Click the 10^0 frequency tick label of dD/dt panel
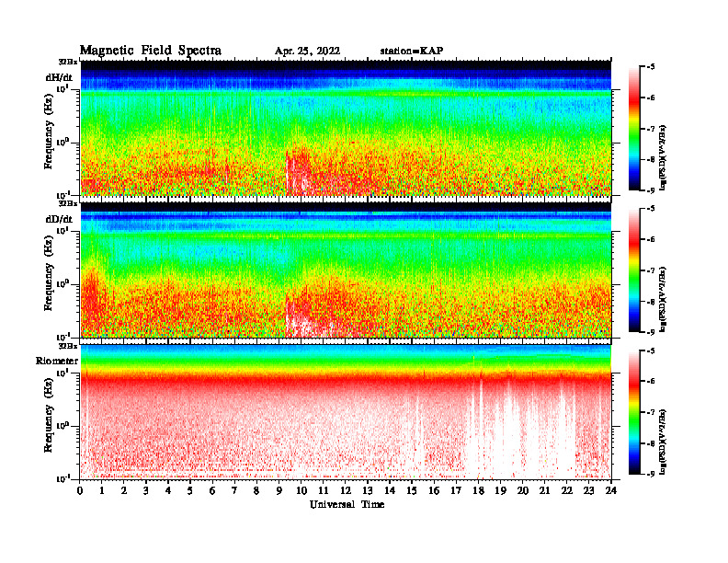The width and height of the screenshot is (728, 563). click(63, 283)
